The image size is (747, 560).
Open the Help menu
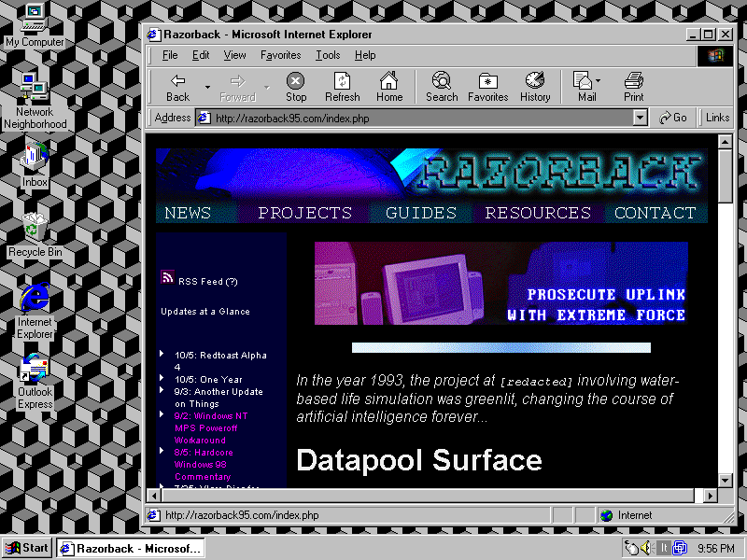(365, 55)
